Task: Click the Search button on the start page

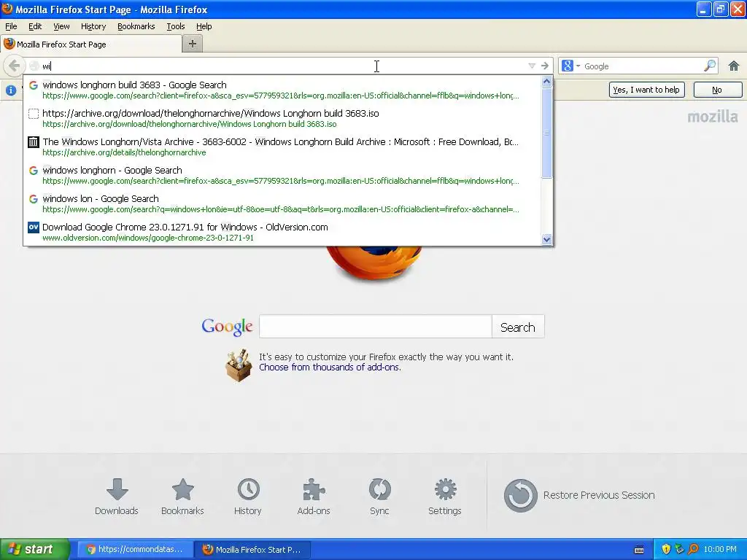Action: click(x=518, y=327)
